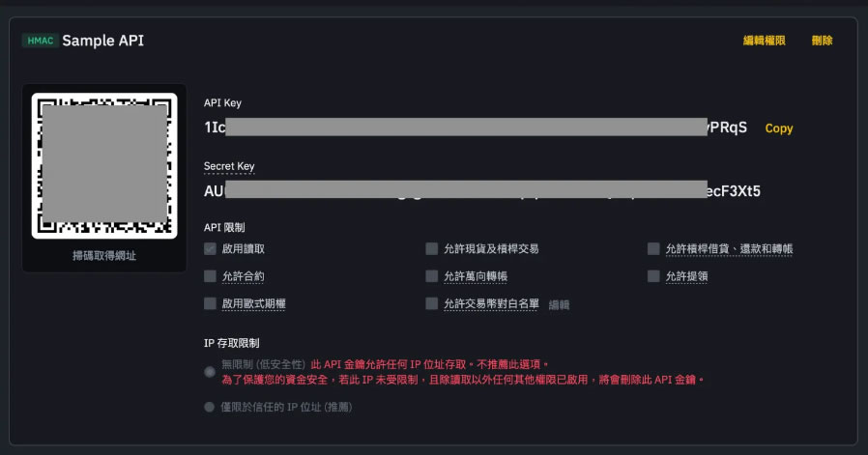868x455 pixels.
Task: Click the API QR code image
Action: [104, 165]
